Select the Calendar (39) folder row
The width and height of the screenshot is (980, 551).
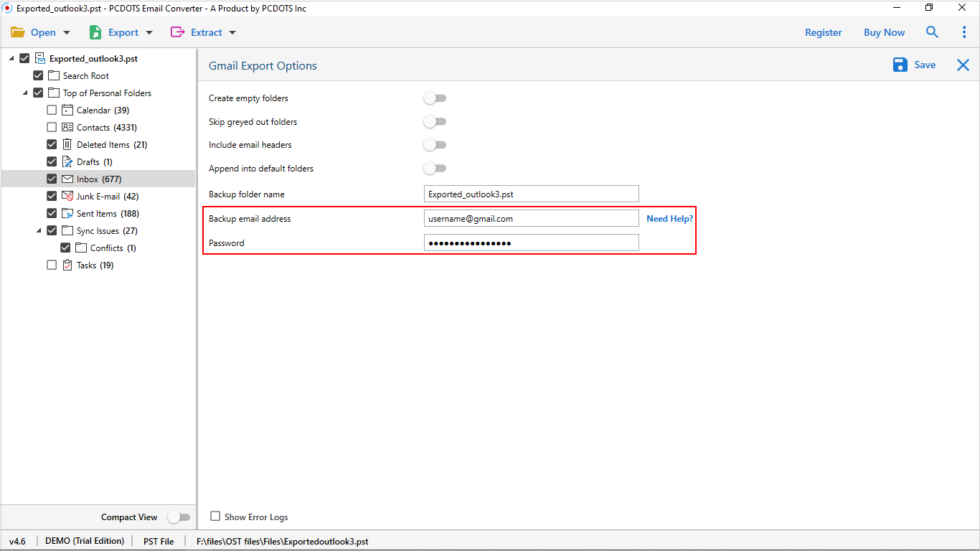[x=98, y=110]
